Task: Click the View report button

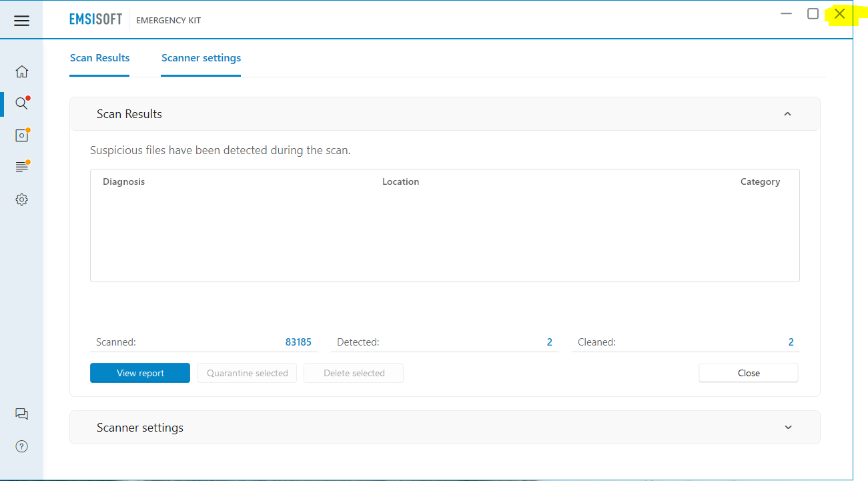Action: point(140,373)
